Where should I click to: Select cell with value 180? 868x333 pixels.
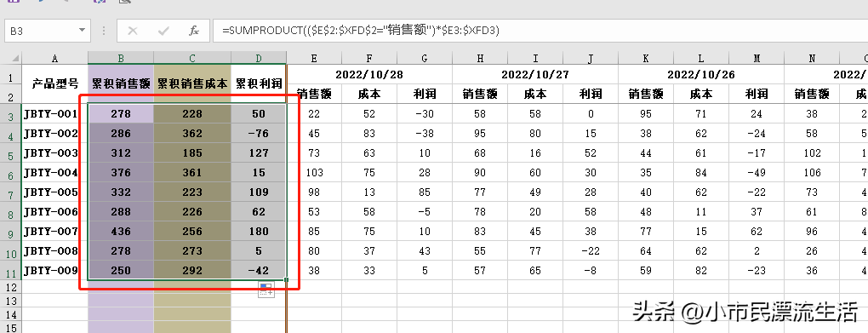(x=259, y=232)
